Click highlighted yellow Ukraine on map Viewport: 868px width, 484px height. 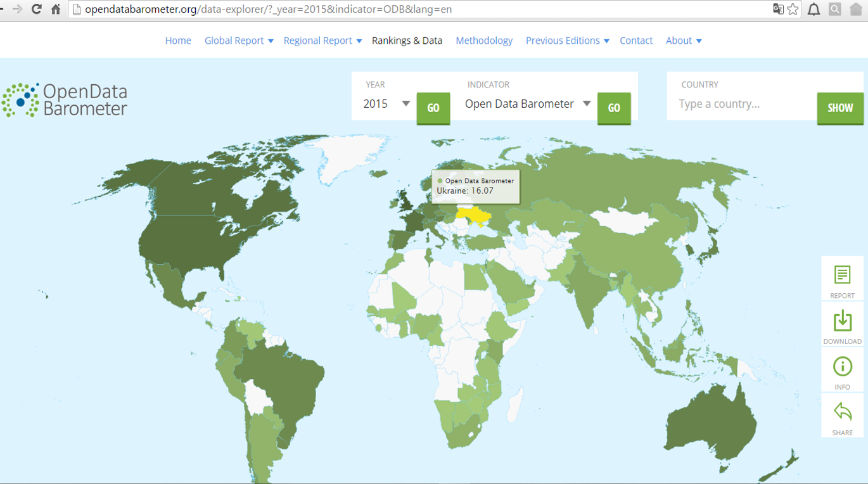click(x=474, y=216)
